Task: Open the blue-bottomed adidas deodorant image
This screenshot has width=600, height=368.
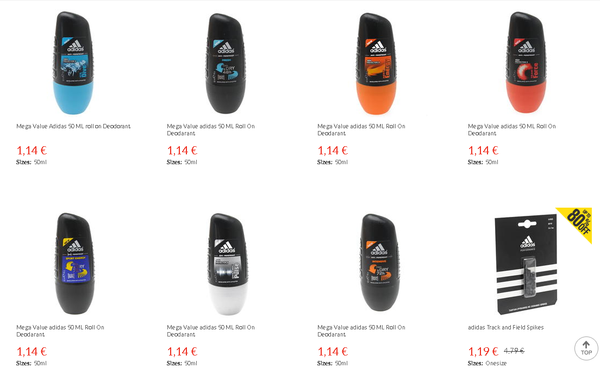Action: [x=73, y=63]
